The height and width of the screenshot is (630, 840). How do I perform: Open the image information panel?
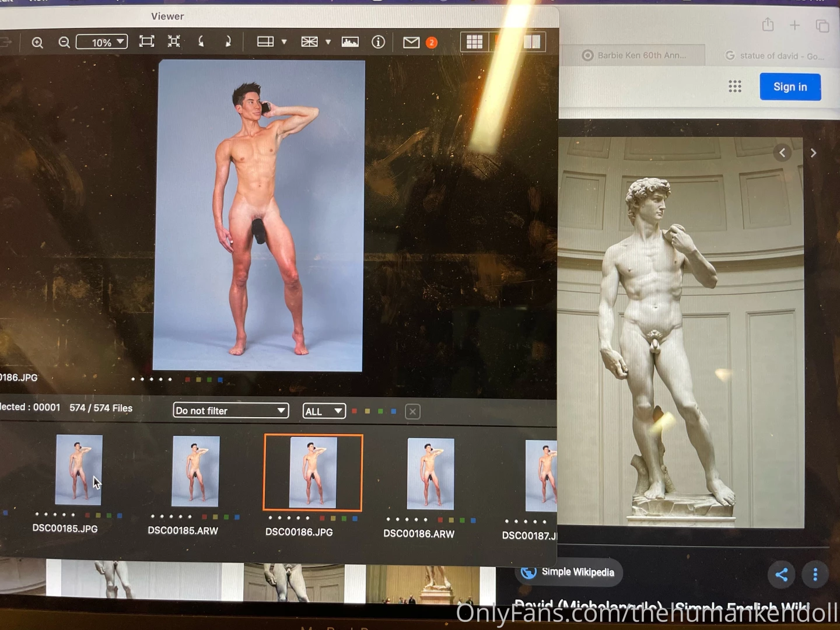coord(378,42)
